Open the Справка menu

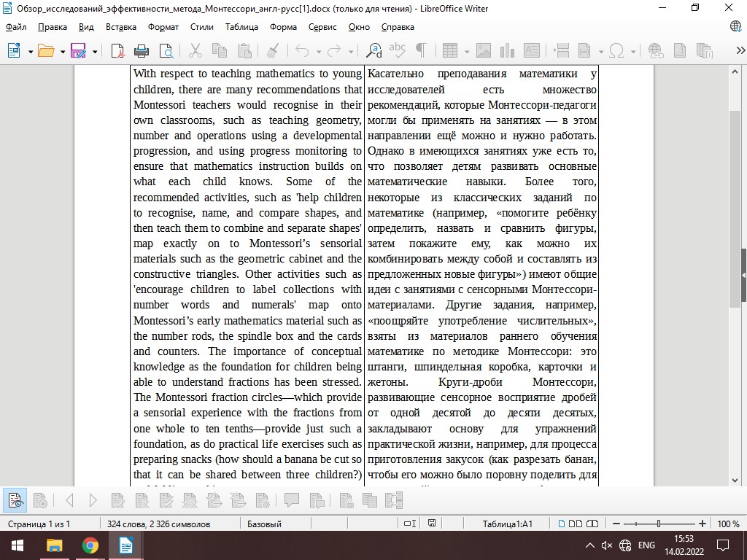[x=398, y=27]
